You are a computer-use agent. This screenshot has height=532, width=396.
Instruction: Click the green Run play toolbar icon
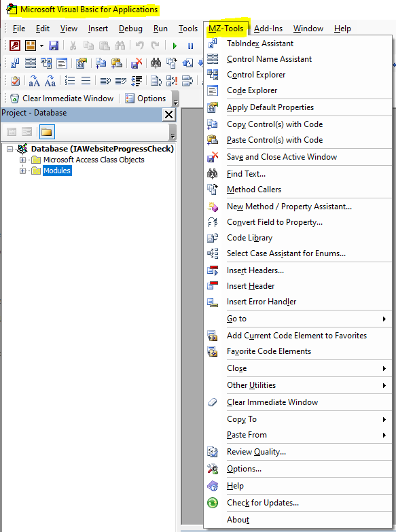point(175,46)
